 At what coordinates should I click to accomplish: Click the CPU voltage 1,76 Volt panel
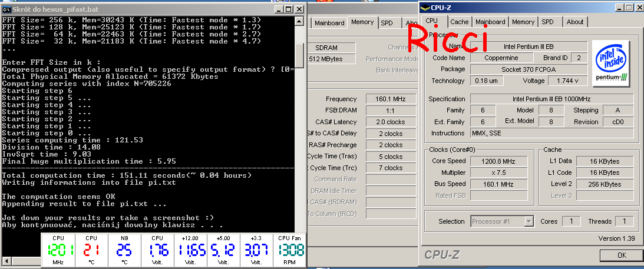coord(157,250)
